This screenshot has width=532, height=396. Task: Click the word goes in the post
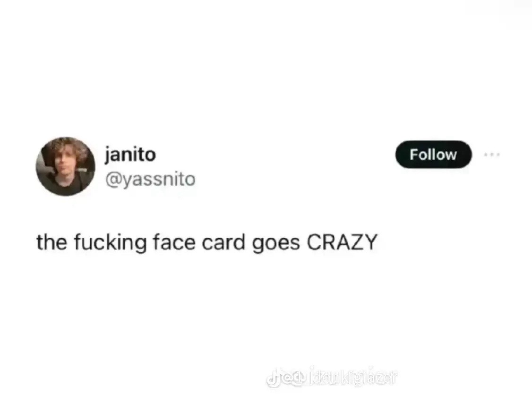click(276, 244)
